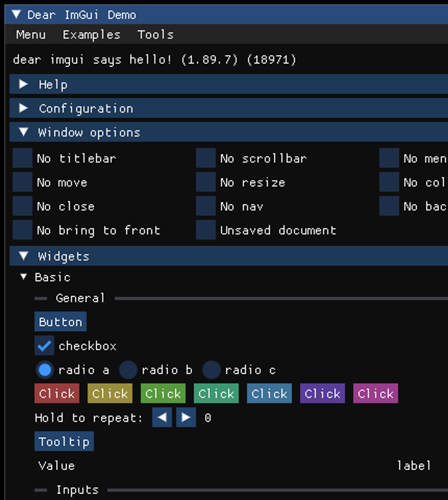Screen dimensions: 448x500
Task: Click the Tooltip button
Action: point(64,441)
